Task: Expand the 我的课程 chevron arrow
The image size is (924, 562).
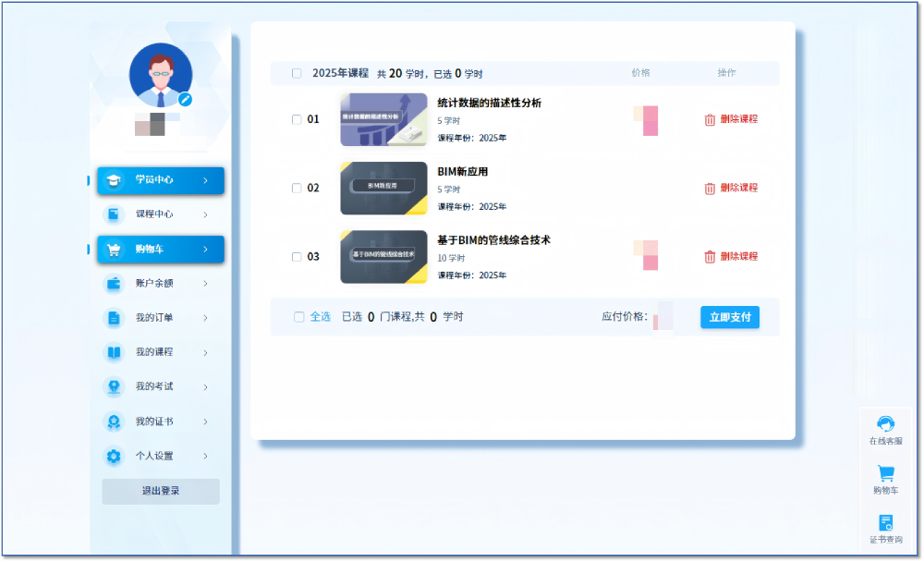Action: (x=205, y=352)
